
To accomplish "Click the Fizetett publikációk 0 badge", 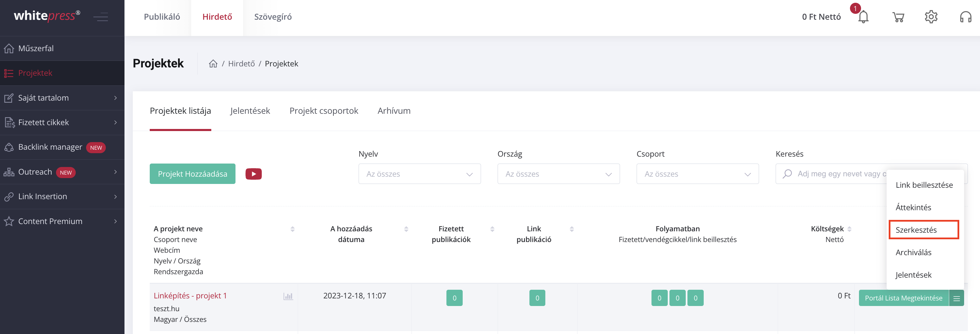I will tap(454, 298).
